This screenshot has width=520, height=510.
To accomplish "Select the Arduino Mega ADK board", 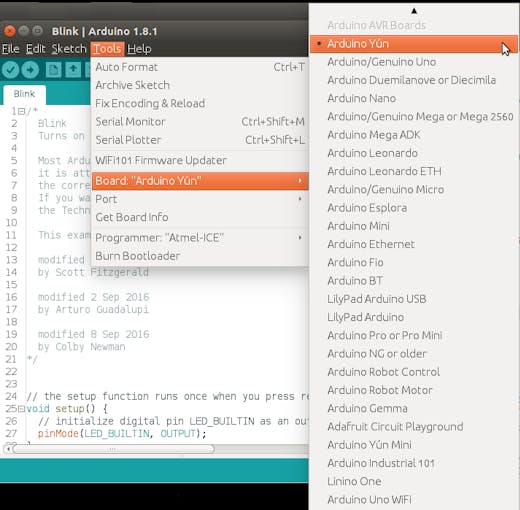I will pos(414,135).
